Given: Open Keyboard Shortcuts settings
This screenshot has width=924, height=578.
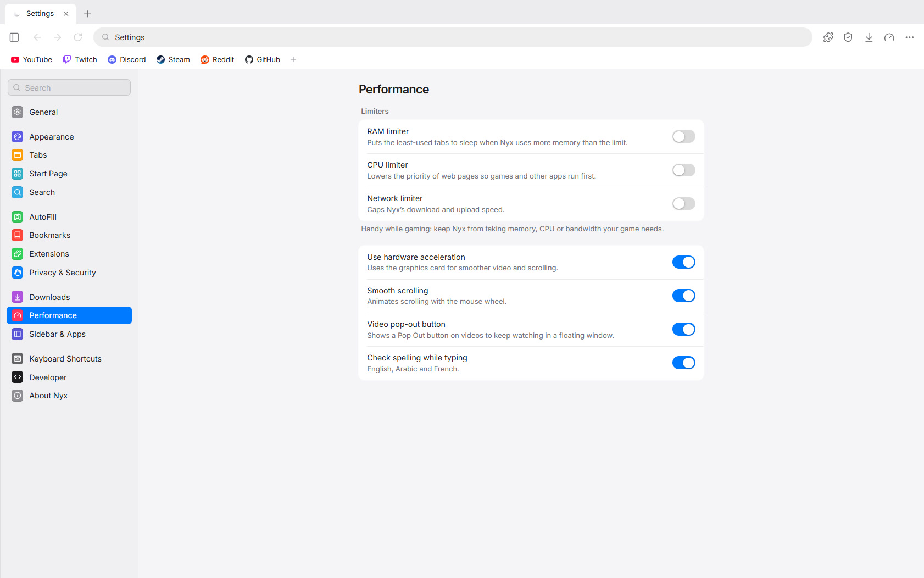Looking at the screenshot, I should click(69, 359).
